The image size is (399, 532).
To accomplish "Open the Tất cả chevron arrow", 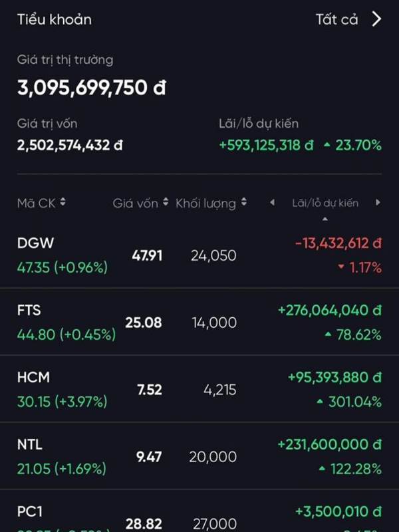I will pyautogui.click(x=376, y=19).
